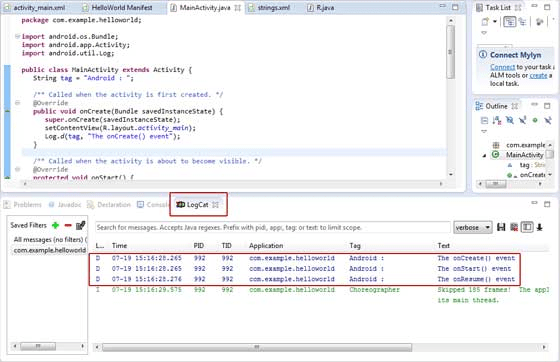Select All messages (no filters) filter
Image resolution: width=560 pixels, height=362 pixels.
tap(49, 239)
